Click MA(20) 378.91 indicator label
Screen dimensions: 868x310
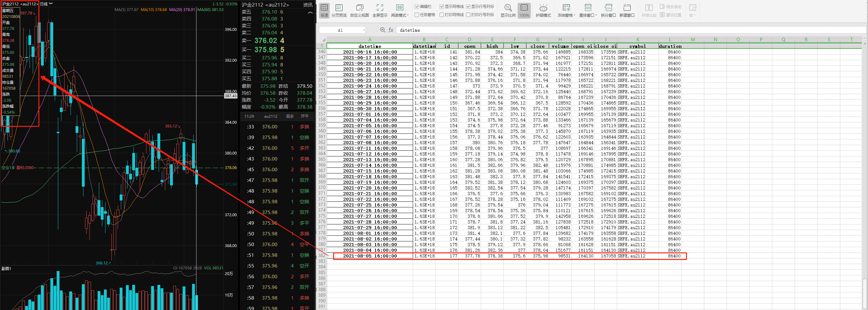coord(182,10)
